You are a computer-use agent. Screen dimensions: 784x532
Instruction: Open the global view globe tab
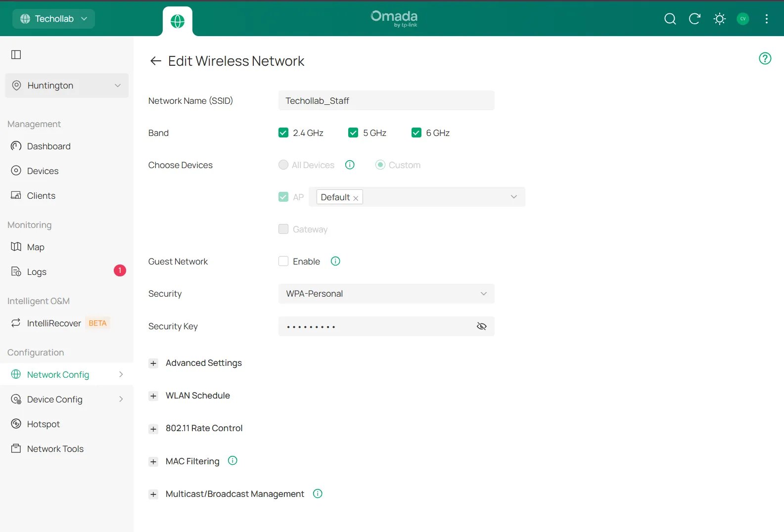[x=178, y=21]
